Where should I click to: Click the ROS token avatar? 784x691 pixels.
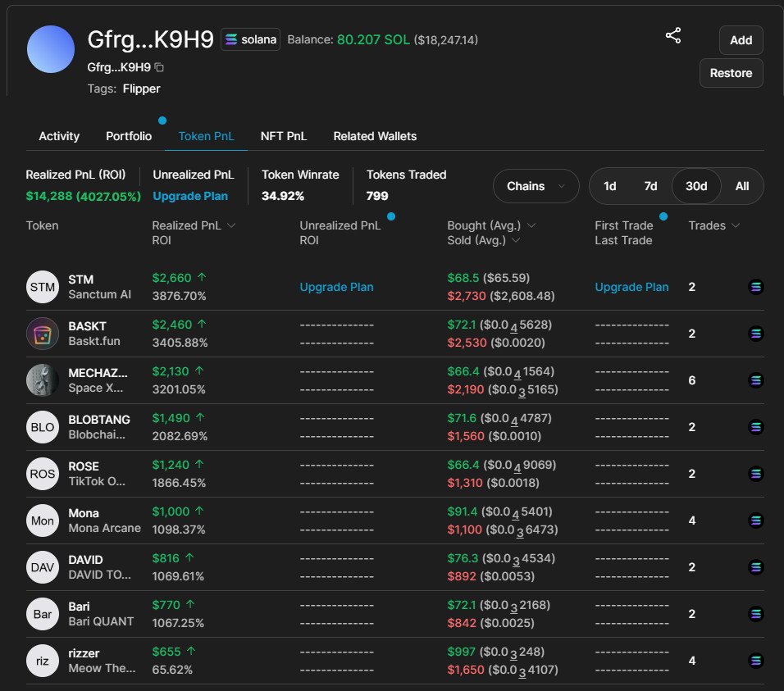43,474
